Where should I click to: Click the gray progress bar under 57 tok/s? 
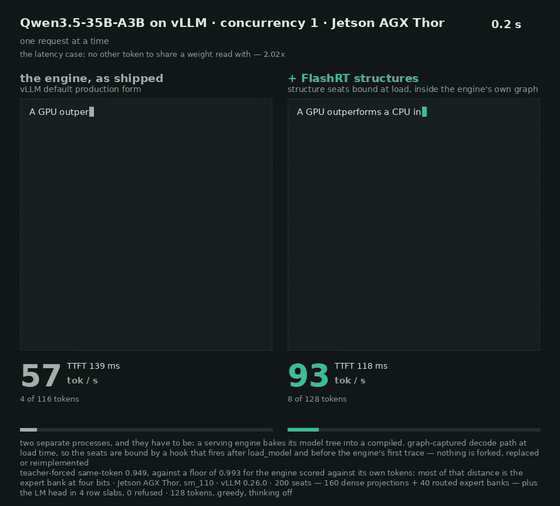(x=146, y=430)
